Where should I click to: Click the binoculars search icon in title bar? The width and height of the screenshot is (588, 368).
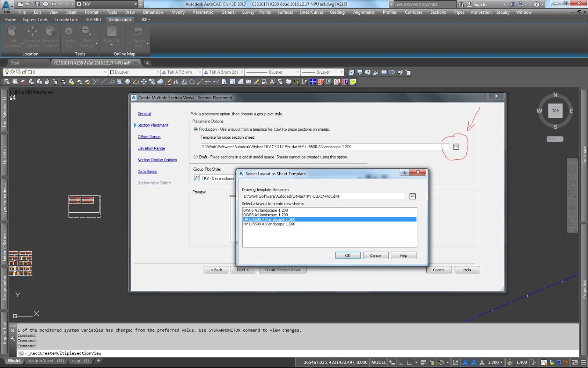coord(461,4)
